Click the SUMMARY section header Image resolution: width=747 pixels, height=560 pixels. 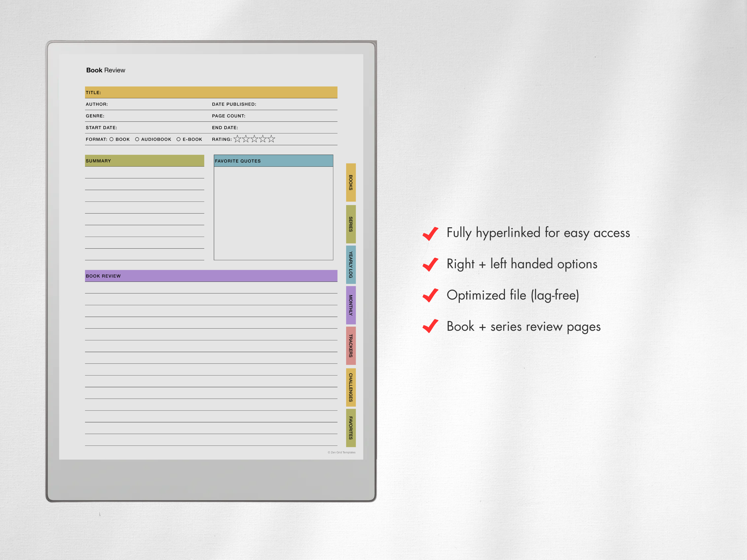[145, 161]
